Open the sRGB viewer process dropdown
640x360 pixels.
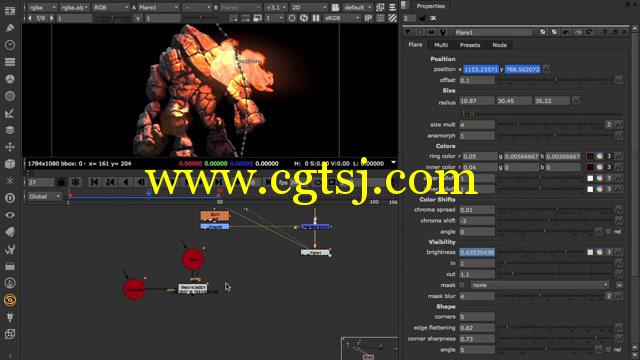[x=342, y=18]
